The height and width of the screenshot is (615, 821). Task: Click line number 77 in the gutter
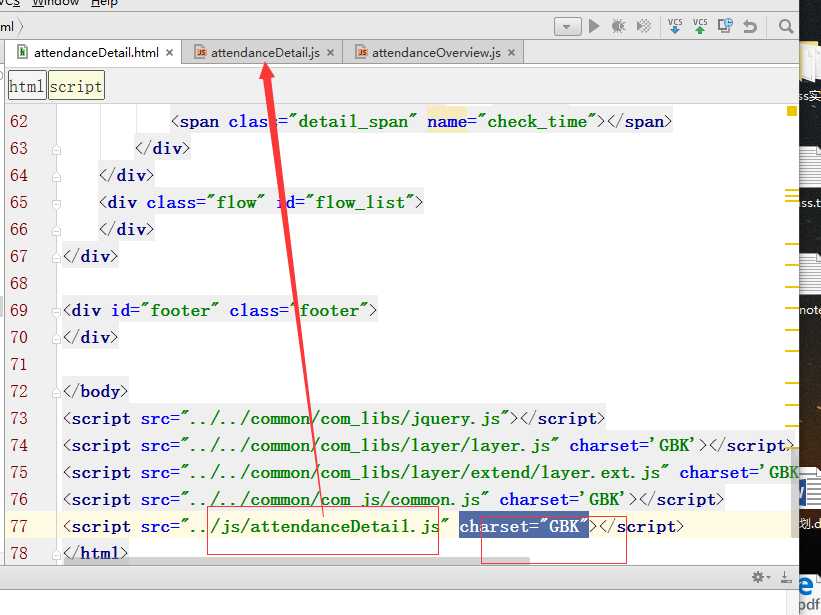coord(19,525)
